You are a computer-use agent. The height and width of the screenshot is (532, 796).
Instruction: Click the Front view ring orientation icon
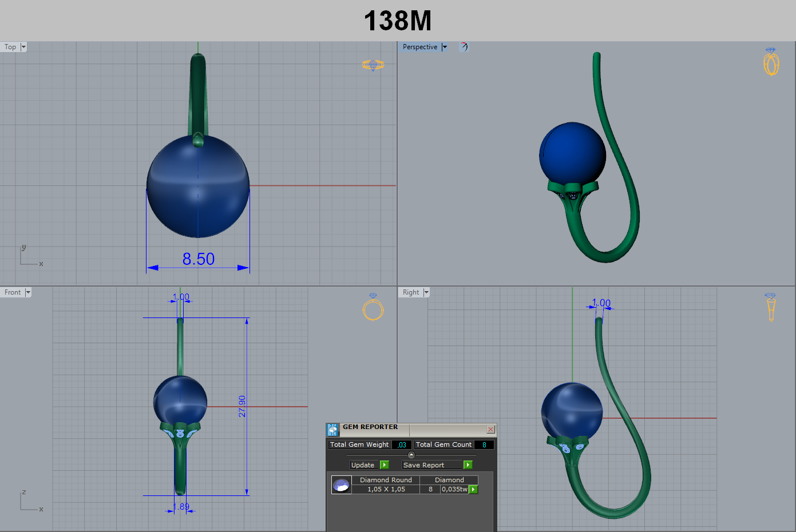click(373, 307)
